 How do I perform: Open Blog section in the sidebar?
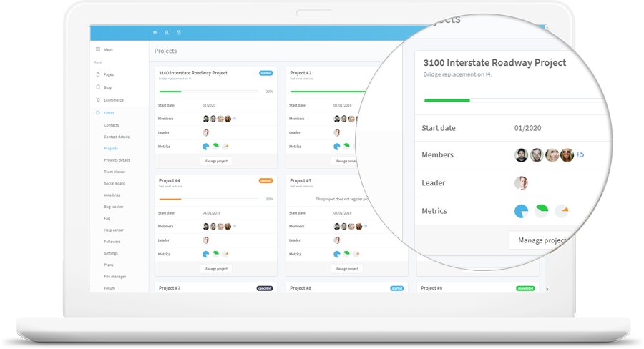coord(107,87)
